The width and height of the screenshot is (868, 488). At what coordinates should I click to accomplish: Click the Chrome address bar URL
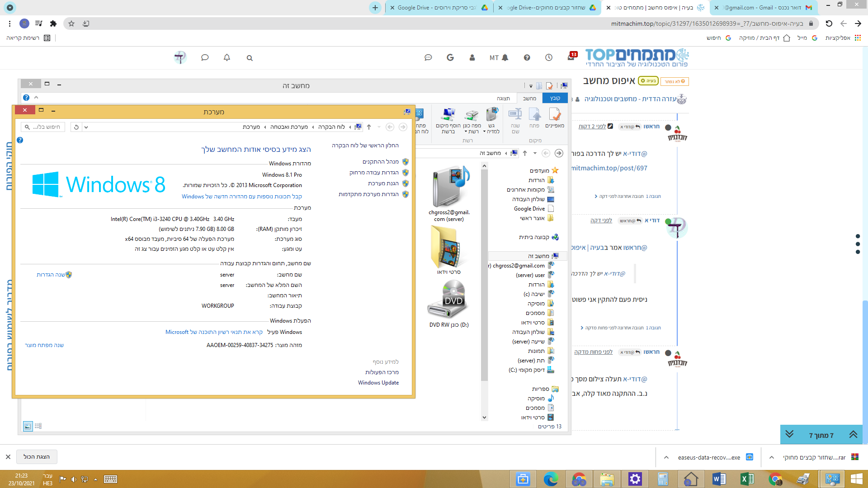(707, 23)
